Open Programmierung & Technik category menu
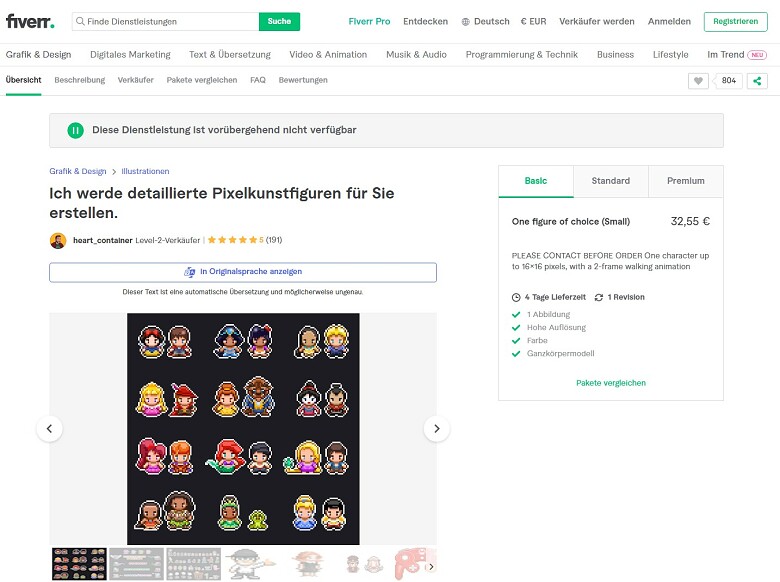Screen dimensions: 780x582 [522, 55]
